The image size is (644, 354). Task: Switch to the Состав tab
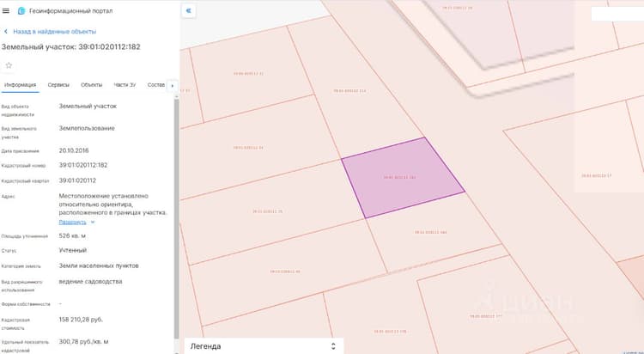(156, 85)
